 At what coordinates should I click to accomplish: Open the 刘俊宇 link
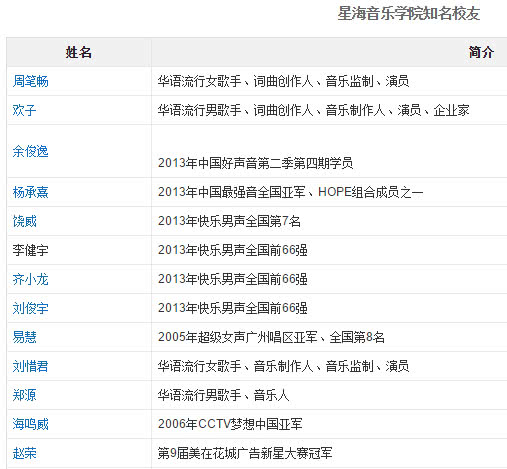30,308
